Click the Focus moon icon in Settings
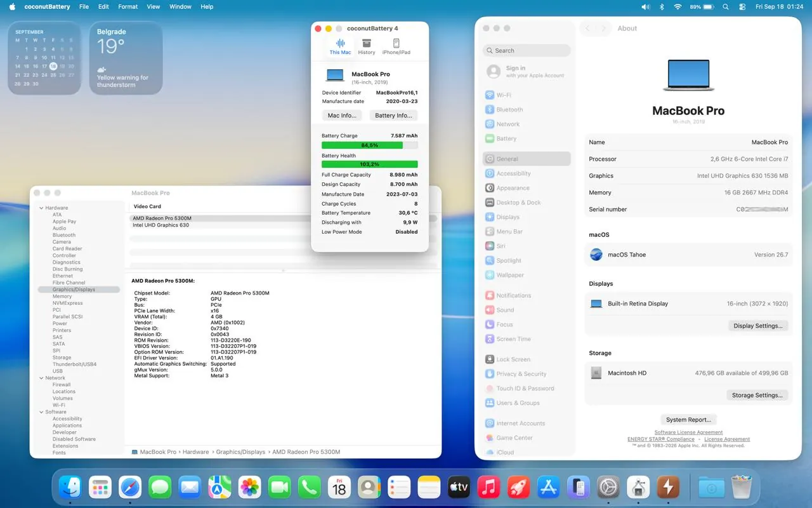Screen dimensions: 812x508 [490, 324]
